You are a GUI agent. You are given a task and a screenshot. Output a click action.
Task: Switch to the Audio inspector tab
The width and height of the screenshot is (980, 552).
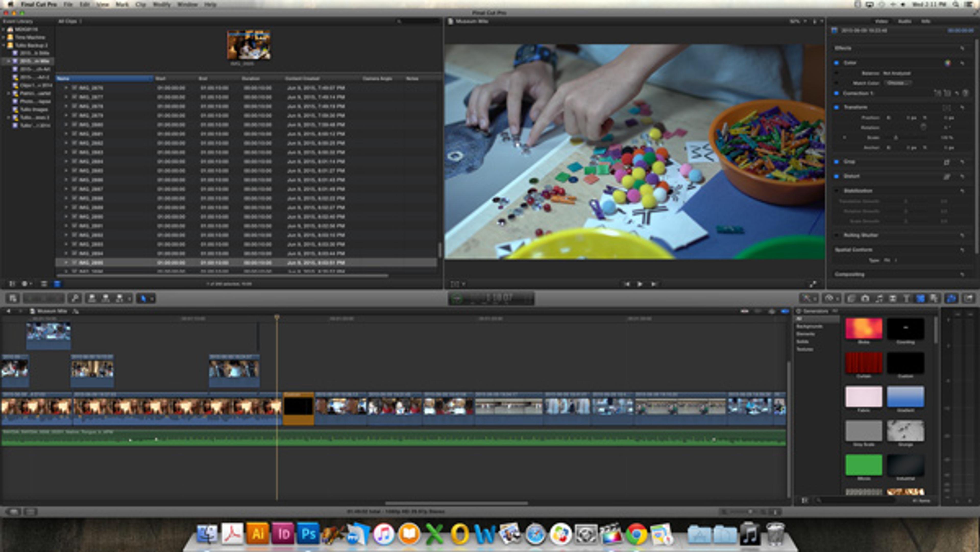(905, 21)
